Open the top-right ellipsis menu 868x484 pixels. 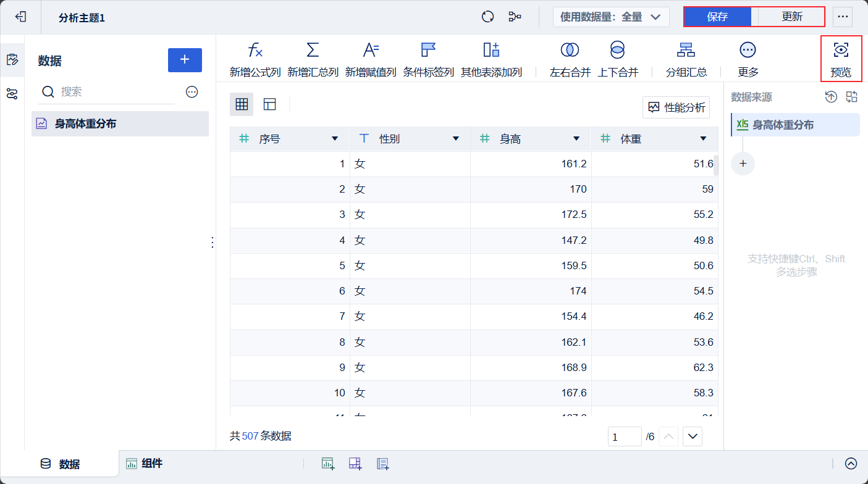click(x=843, y=17)
